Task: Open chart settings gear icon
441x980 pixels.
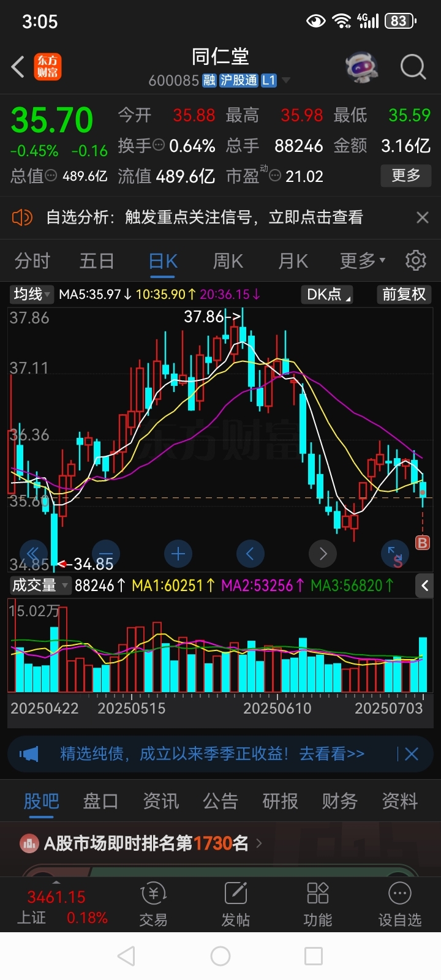Action: click(416, 261)
